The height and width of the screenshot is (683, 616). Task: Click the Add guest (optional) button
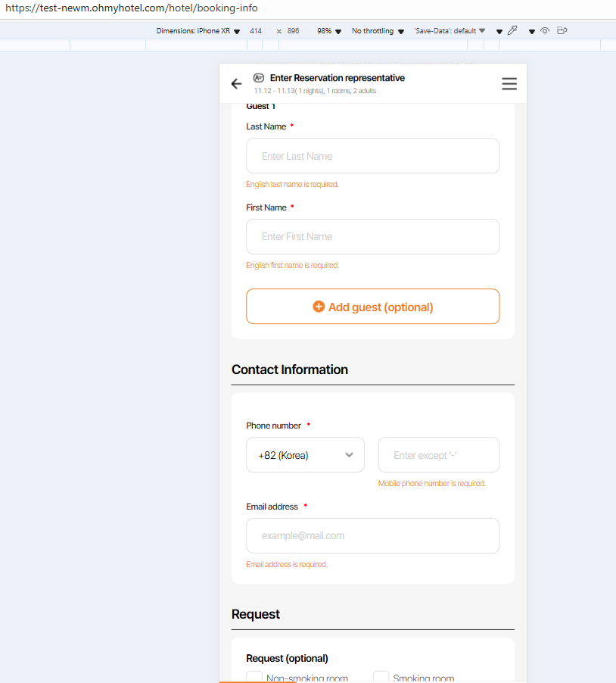click(372, 307)
